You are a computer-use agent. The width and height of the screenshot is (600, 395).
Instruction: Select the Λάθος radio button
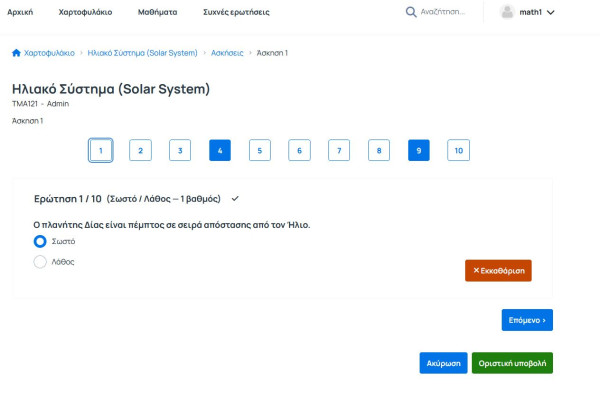tap(40, 262)
